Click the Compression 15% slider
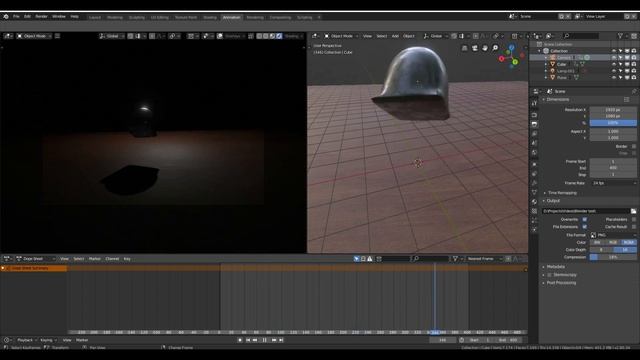The height and width of the screenshot is (360, 640). tap(613, 257)
